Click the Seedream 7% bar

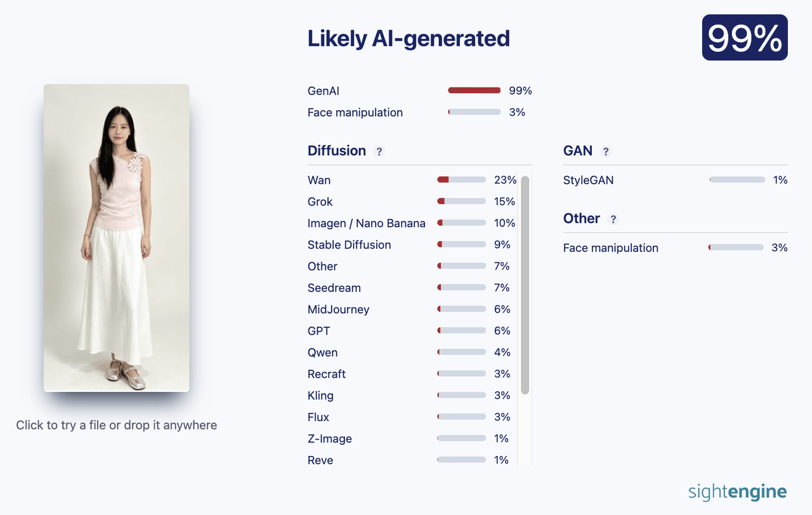462,288
